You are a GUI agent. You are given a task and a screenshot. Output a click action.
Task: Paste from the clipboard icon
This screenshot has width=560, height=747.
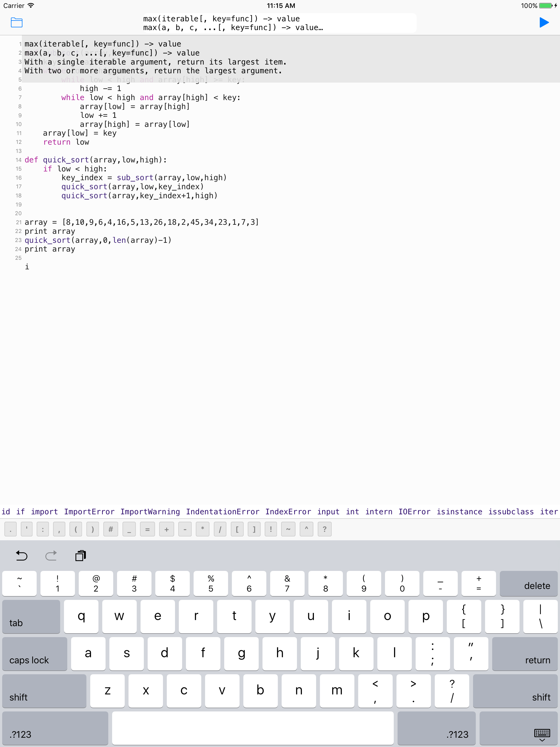point(80,556)
